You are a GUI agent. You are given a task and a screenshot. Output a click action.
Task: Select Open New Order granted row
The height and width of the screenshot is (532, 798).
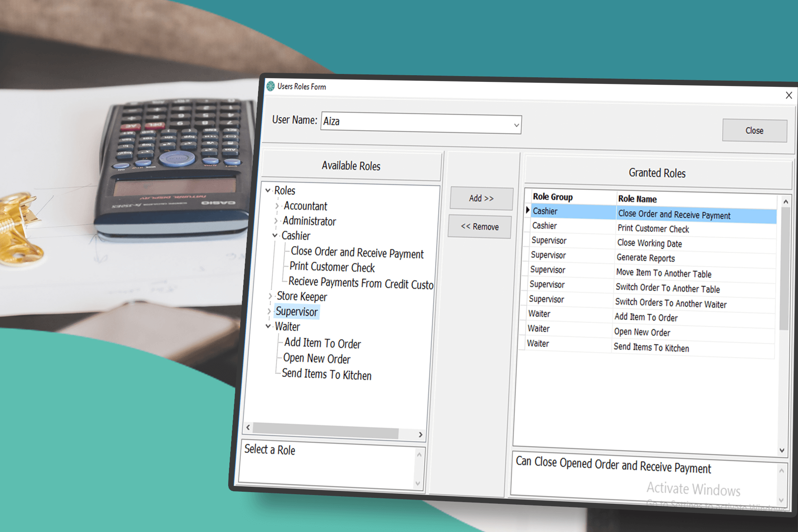642,332
